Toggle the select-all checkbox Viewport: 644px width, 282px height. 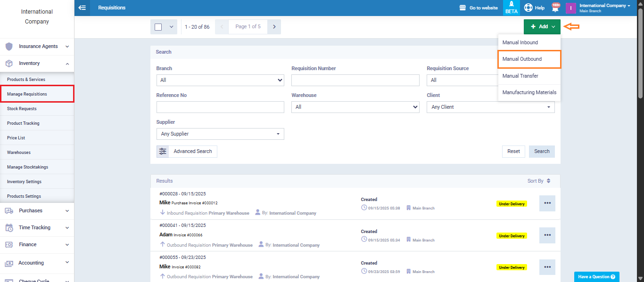click(158, 27)
